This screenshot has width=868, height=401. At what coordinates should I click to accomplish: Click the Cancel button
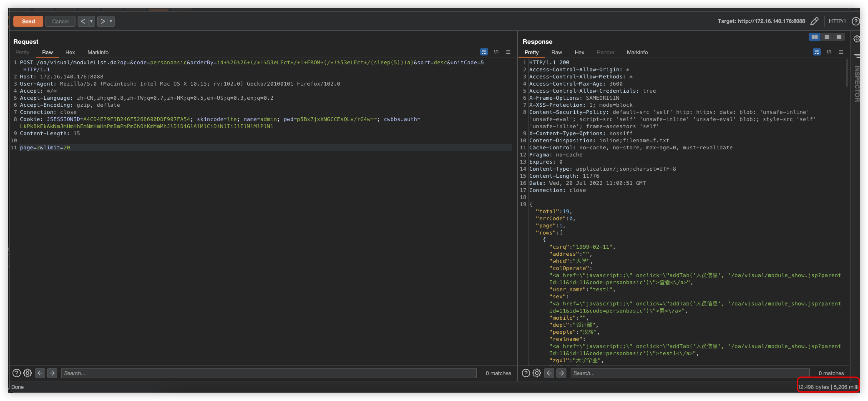click(60, 21)
